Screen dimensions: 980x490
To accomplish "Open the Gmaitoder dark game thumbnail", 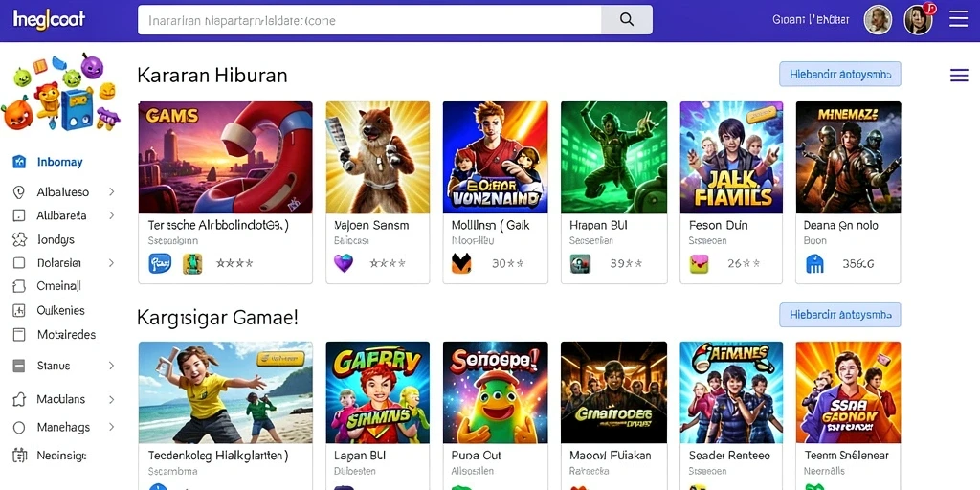I will [x=613, y=392].
